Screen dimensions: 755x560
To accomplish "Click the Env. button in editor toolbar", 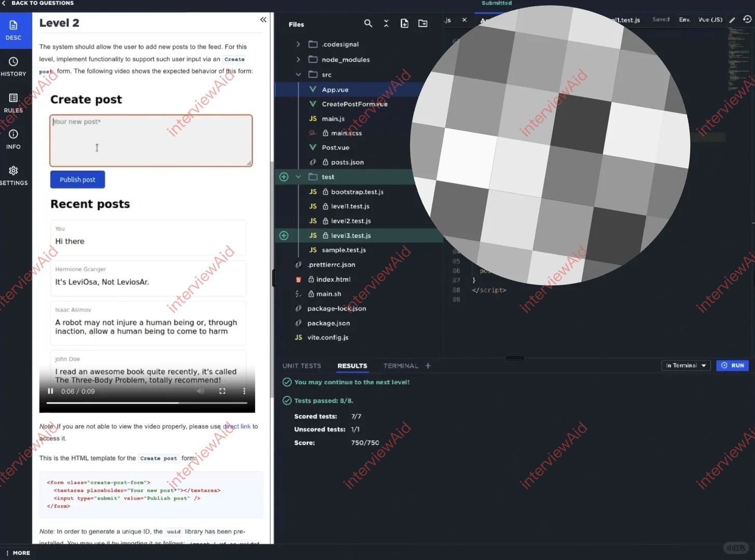I will pos(684,20).
